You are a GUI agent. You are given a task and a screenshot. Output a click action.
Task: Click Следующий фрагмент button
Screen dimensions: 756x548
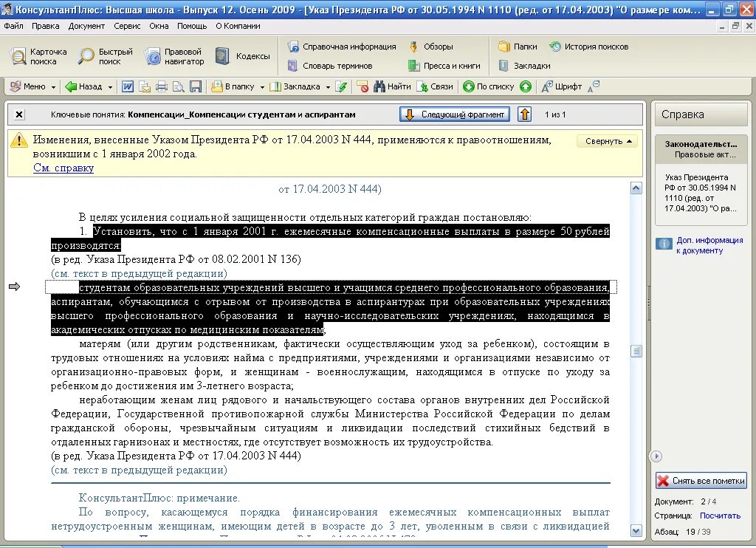coord(455,114)
